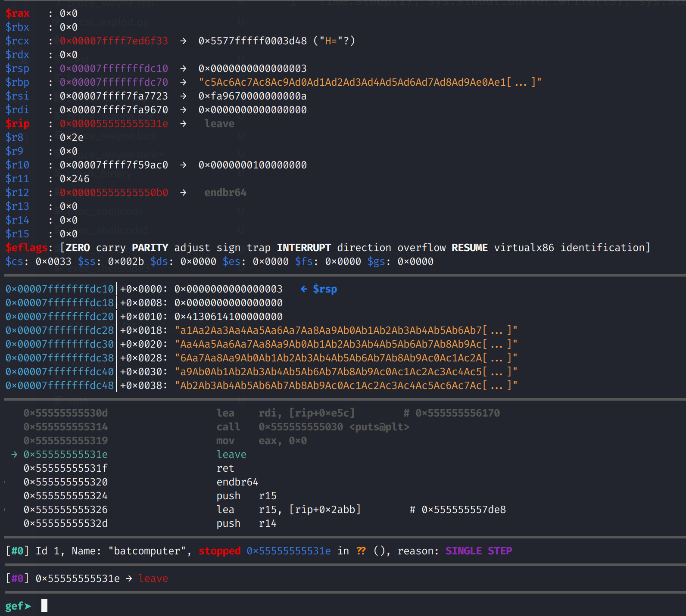Viewport: 686px width, 616px height.
Task: Select stack address 0x00007fffffffdc28
Action: [59, 330]
